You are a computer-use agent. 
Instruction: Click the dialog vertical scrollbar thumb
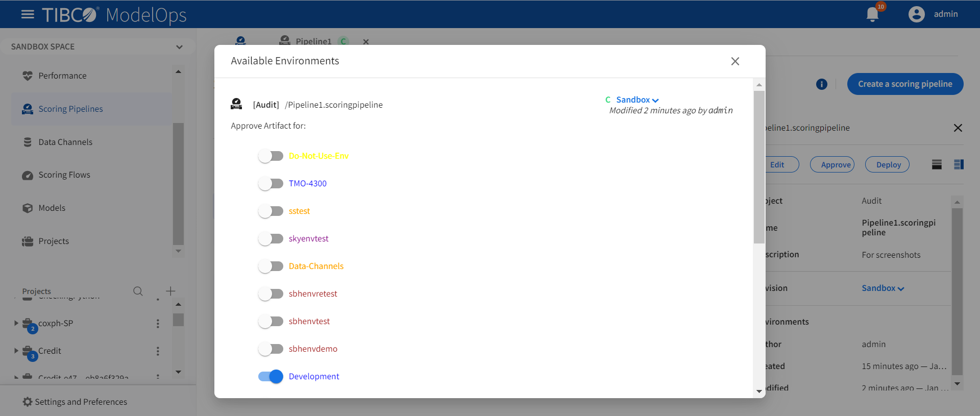(759, 167)
